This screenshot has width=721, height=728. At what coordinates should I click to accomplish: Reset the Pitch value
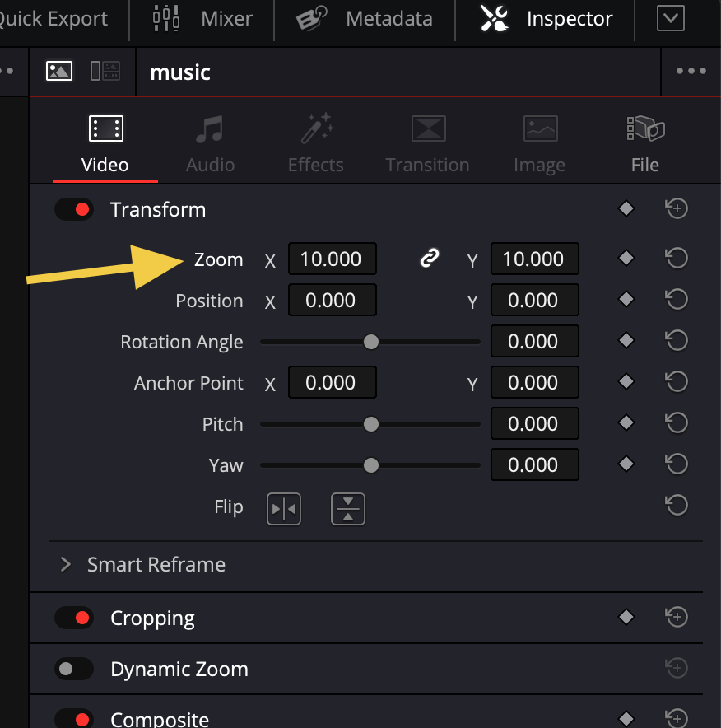click(677, 422)
